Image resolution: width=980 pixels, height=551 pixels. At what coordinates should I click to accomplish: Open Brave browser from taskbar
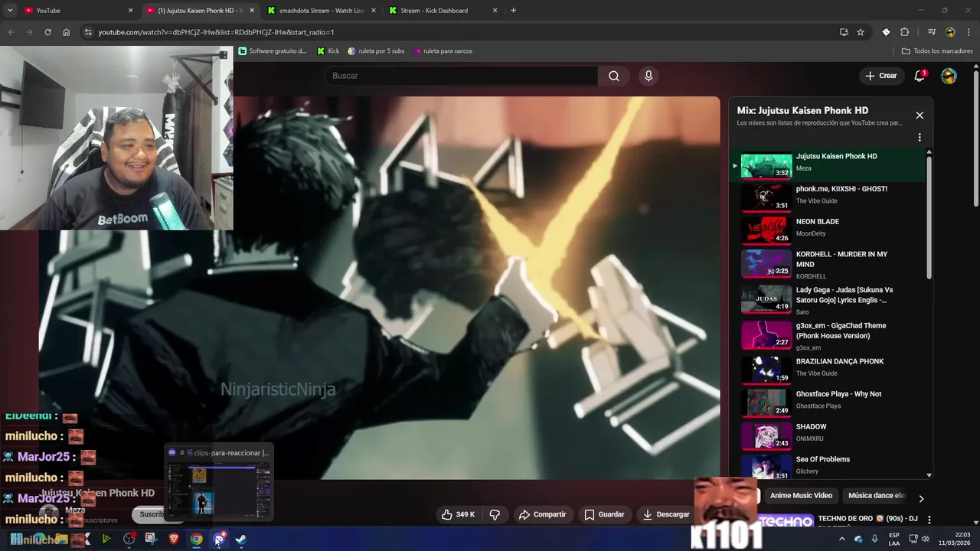(174, 539)
